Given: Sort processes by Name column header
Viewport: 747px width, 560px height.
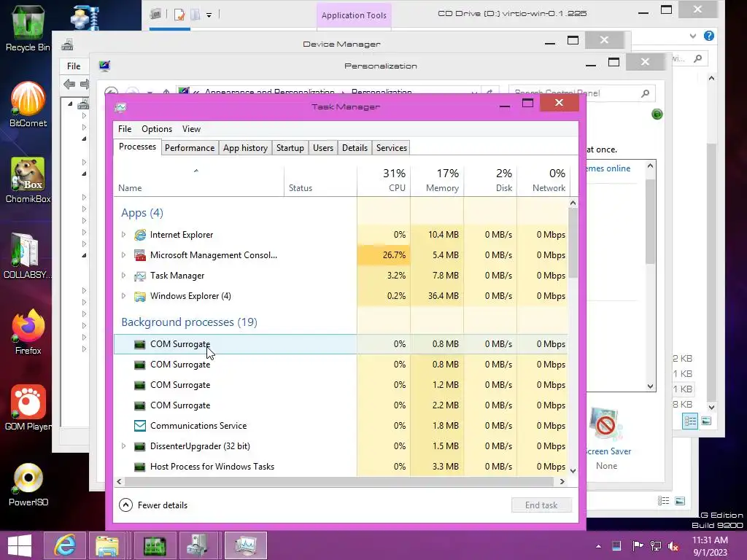Looking at the screenshot, I should (199, 181).
